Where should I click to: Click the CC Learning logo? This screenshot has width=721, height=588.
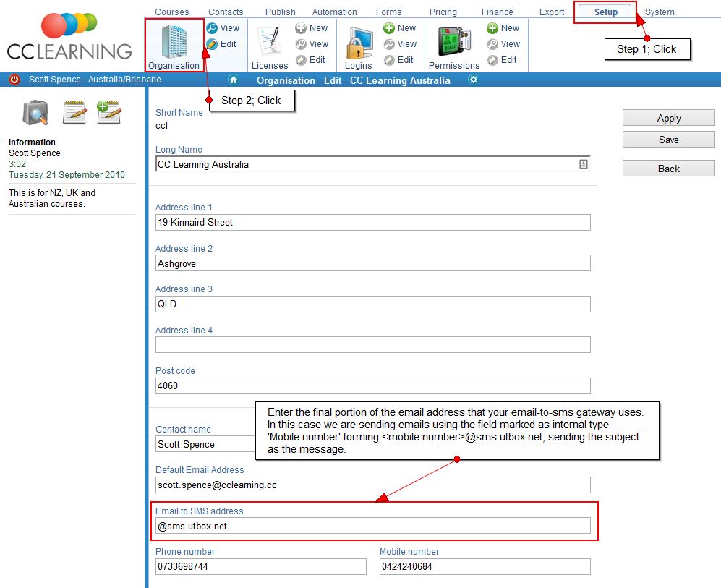[69, 36]
